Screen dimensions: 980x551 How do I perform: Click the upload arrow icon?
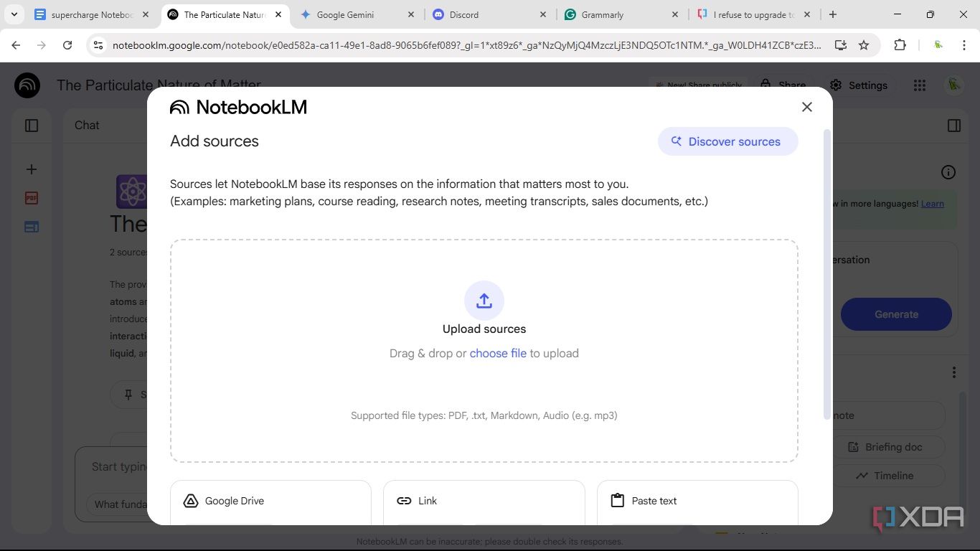coord(484,301)
